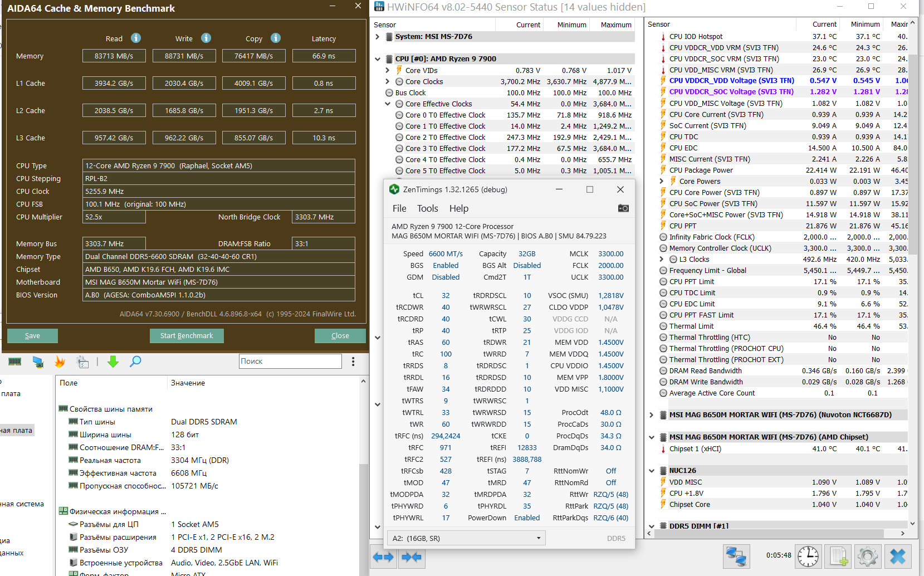924x576 pixels.
Task: Collapse the Core Effective Clocks group
Action: (x=388, y=104)
